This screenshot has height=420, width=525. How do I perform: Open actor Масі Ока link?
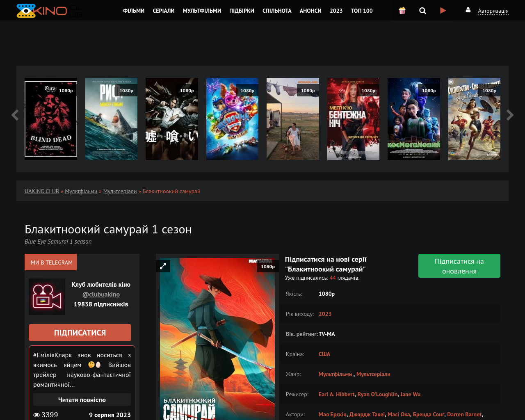399,414
